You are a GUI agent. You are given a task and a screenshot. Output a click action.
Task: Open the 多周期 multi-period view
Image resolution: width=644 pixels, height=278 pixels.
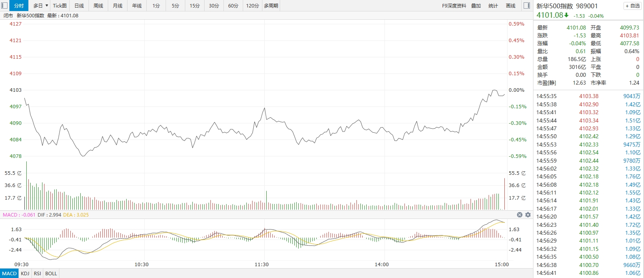[271, 6]
